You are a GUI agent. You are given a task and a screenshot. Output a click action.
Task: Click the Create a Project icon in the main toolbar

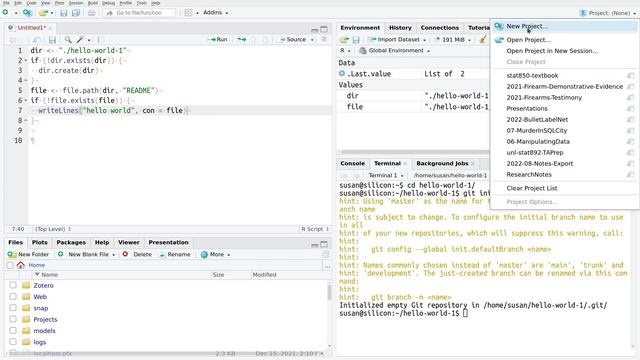click(27, 13)
